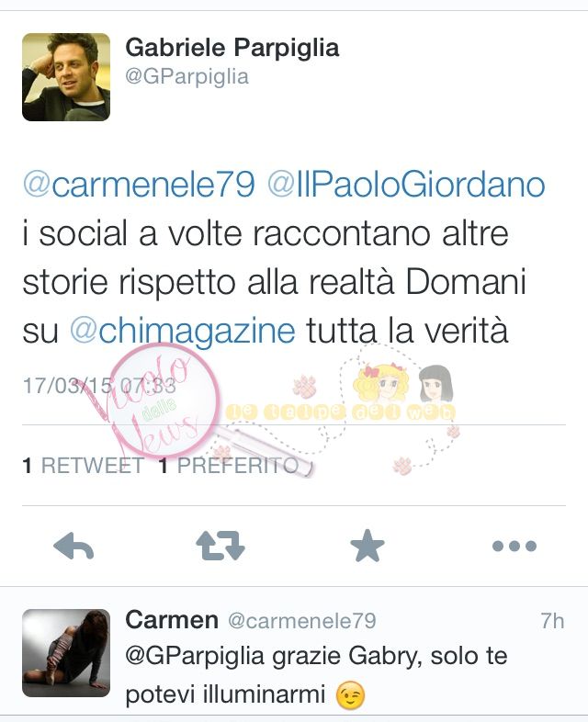Tap the @carmenele79 handle in the reply
Screen dimensions: 588x722
pos(302,621)
